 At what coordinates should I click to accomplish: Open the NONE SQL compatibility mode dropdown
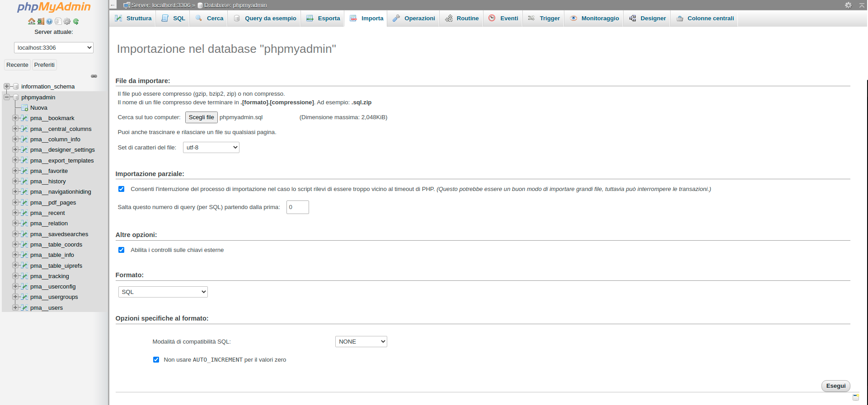(361, 341)
